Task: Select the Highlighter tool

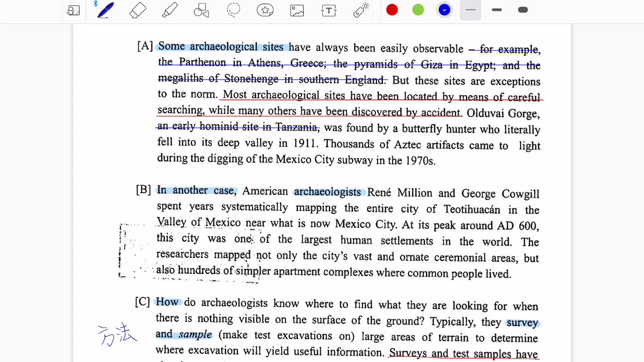Action: 170,10
